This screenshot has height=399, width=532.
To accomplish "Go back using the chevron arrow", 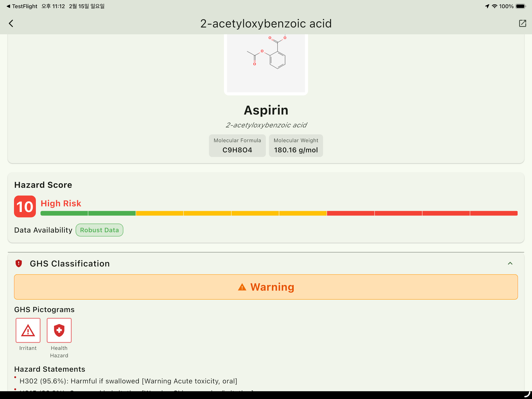I will [11, 23].
